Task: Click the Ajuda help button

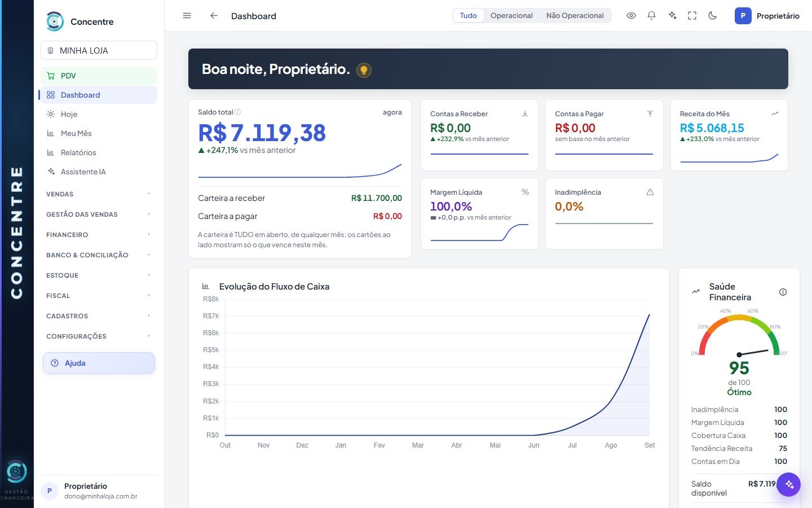Action: pos(99,363)
